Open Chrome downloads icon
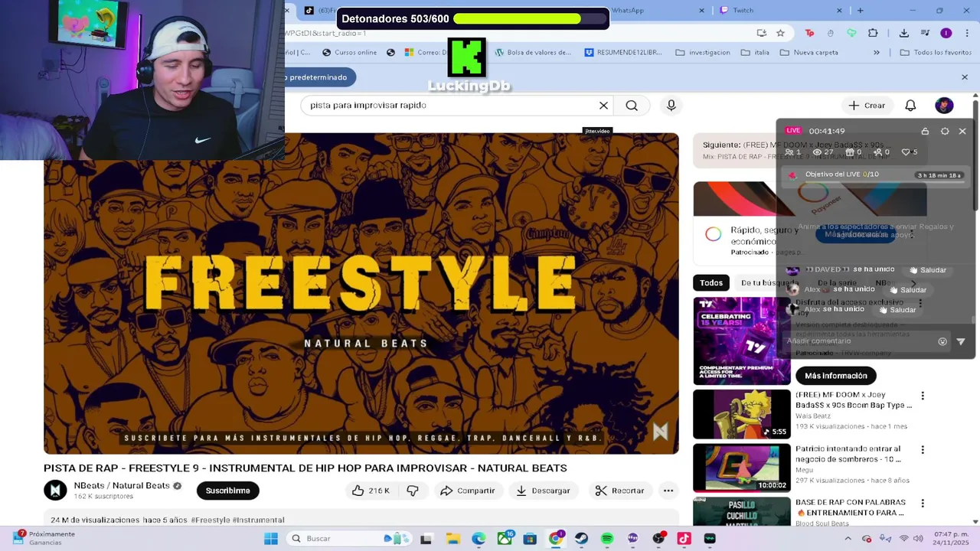The width and height of the screenshot is (980, 551). point(904,33)
